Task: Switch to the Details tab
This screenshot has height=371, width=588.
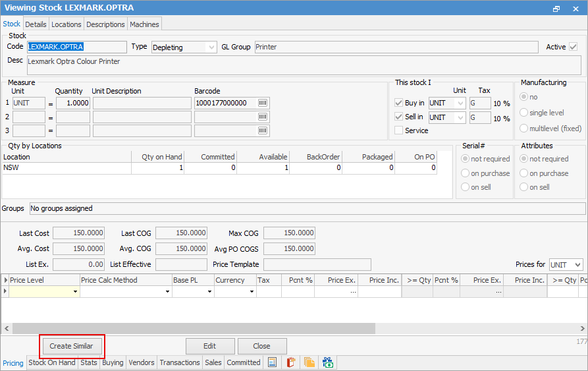Action: coord(36,24)
